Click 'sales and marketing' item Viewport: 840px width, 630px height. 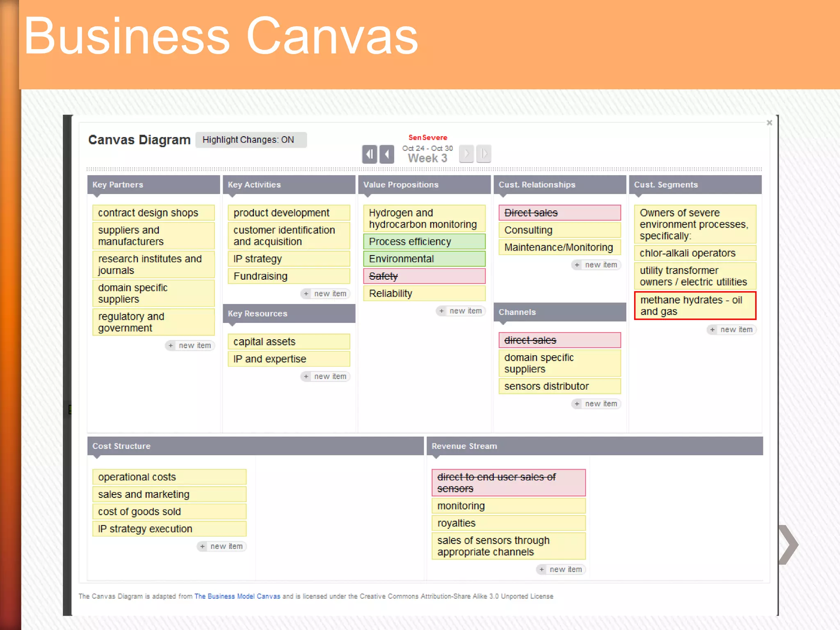169,494
